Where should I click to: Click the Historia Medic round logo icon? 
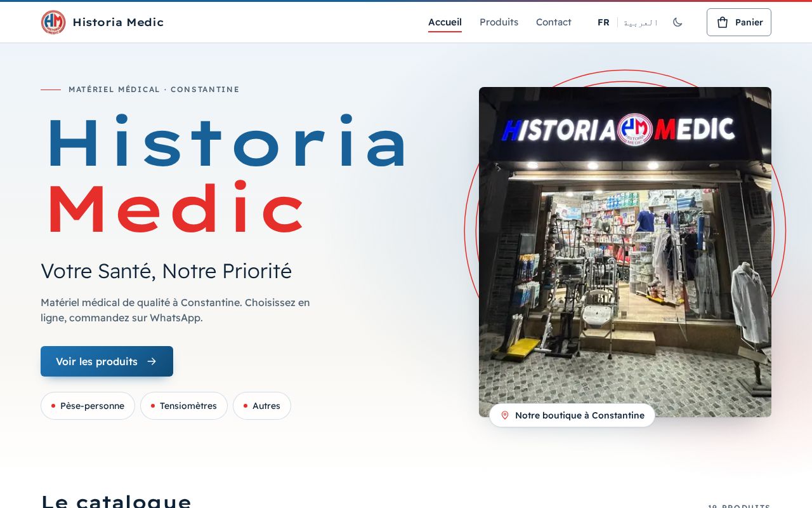[53, 22]
